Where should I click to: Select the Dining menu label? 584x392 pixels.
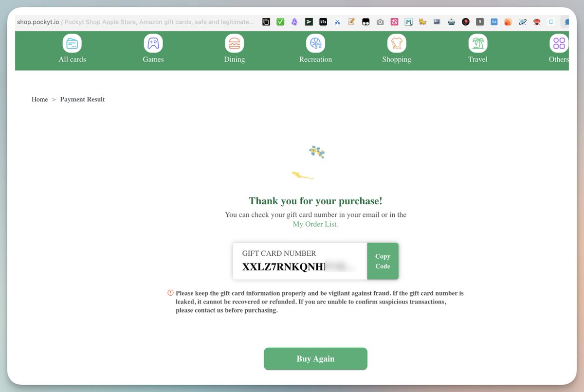coord(234,59)
